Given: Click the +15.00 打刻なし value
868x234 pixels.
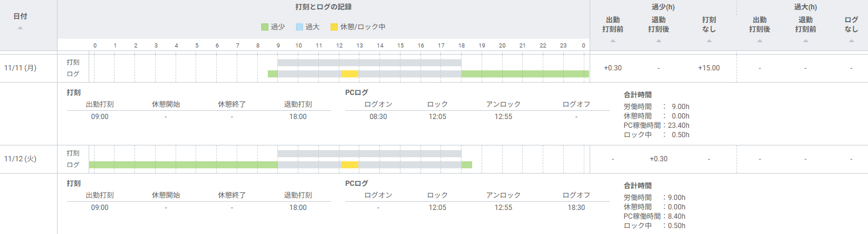Looking at the screenshot, I should tap(709, 68).
